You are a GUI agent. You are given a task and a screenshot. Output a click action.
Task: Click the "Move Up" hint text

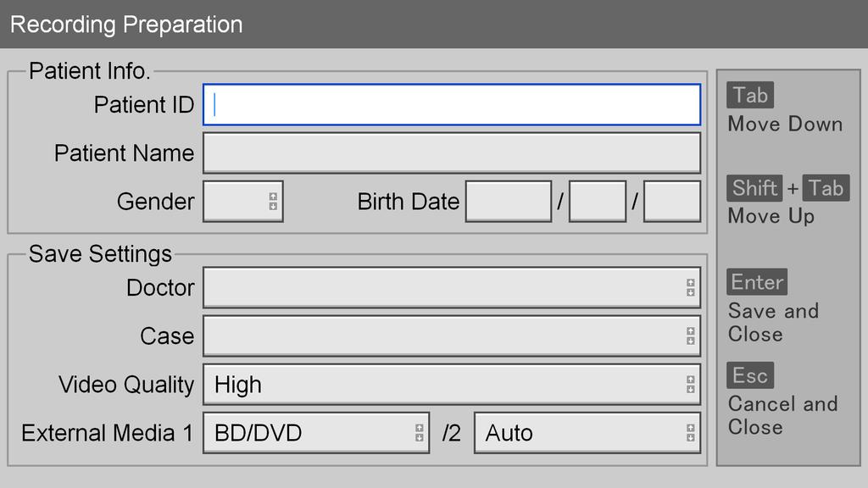point(771,216)
